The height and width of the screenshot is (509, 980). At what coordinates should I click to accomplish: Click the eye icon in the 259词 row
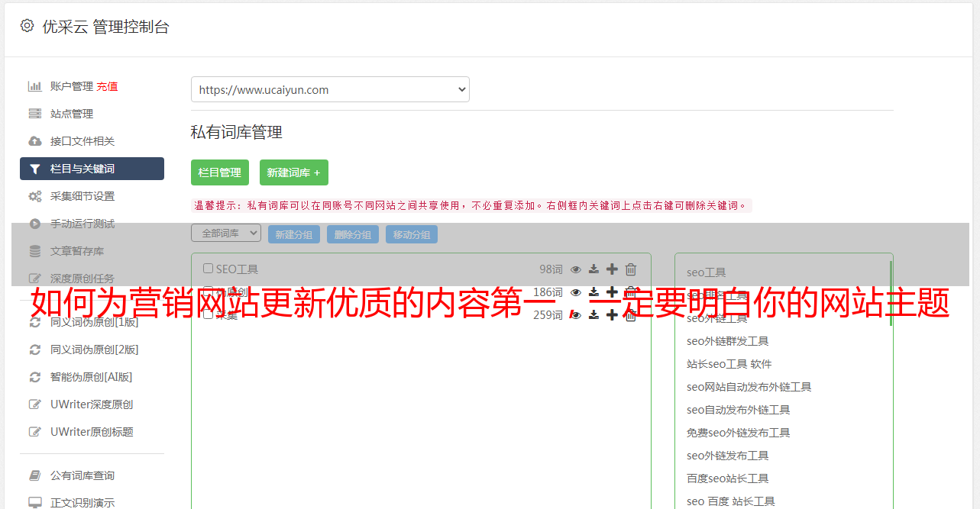[x=576, y=315]
